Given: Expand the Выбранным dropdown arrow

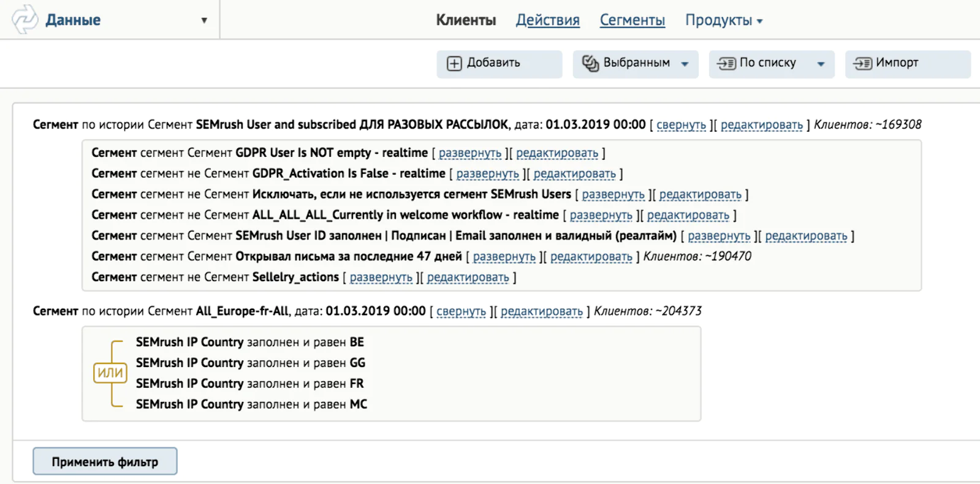Looking at the screenshot, I should (x=685, y=64).
